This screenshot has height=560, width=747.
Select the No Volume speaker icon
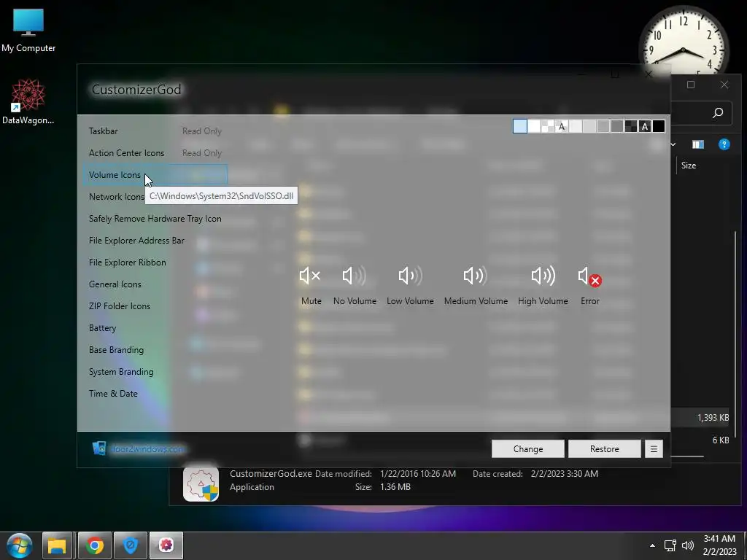[355, 276]
